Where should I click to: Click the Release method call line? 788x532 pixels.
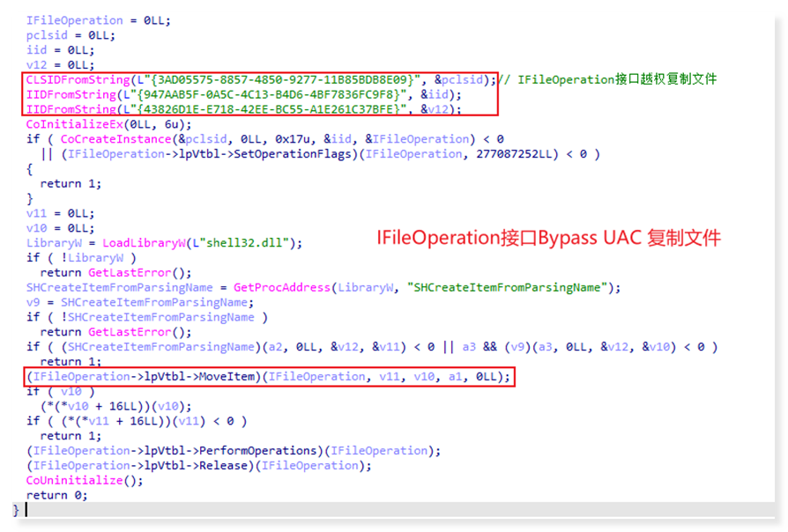[x=199, y=466]
